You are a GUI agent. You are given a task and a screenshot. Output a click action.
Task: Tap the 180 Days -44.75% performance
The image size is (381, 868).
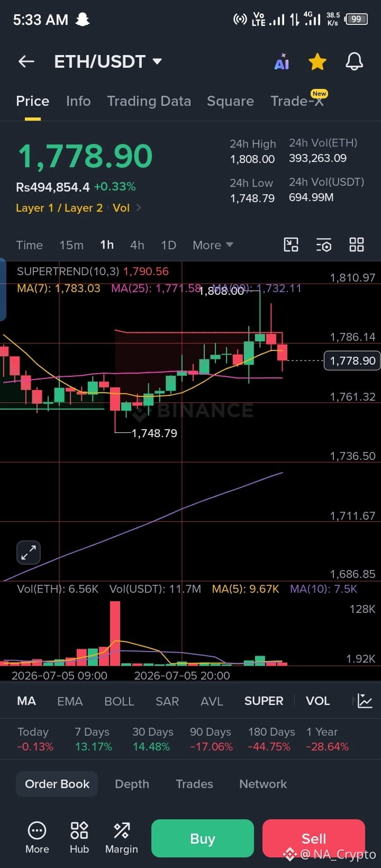coord(271,739)
